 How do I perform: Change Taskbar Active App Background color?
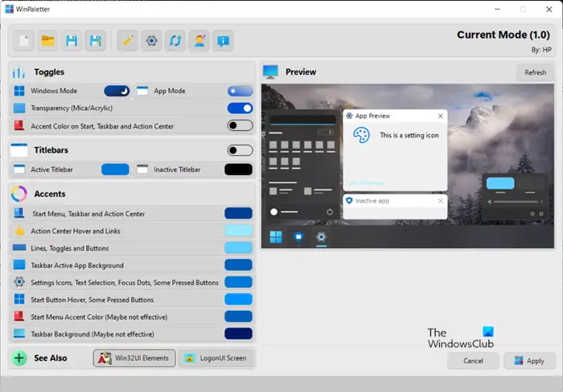[238, 265]
